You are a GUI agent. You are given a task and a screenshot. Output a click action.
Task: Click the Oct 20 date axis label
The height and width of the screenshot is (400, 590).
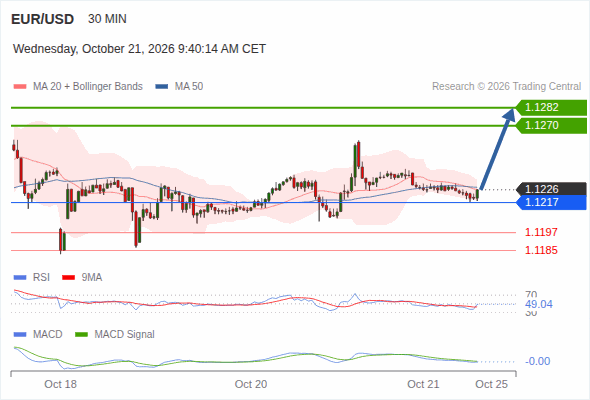[251, 384]
